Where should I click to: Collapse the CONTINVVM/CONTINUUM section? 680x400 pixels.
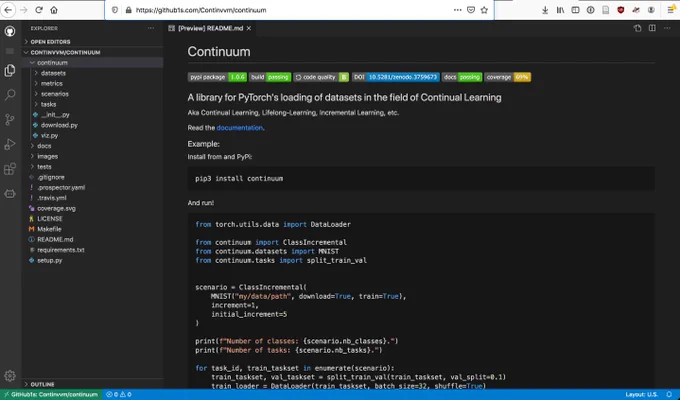point(92,52)
